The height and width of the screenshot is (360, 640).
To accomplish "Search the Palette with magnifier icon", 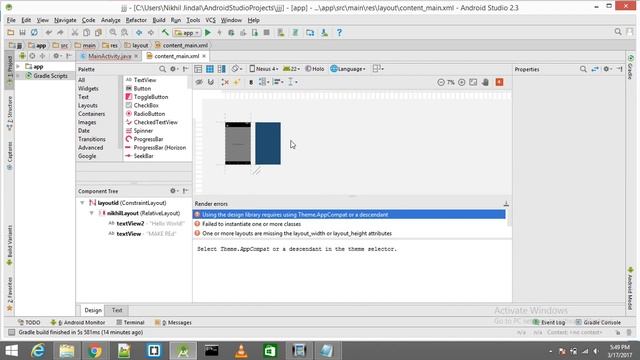I will [x=162, y=69].
